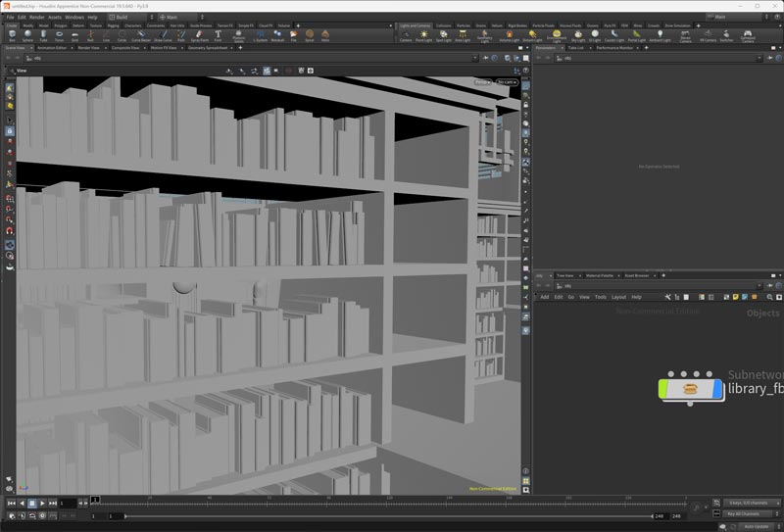784x532 pixels.
Task: Open the Build desktop dropdown
Action: click(x=126, y=17)
